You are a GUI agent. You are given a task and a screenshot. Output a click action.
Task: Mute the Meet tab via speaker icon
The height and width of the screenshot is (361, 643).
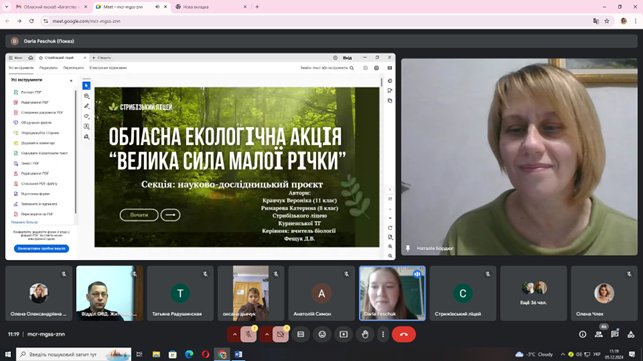point(157,7)
